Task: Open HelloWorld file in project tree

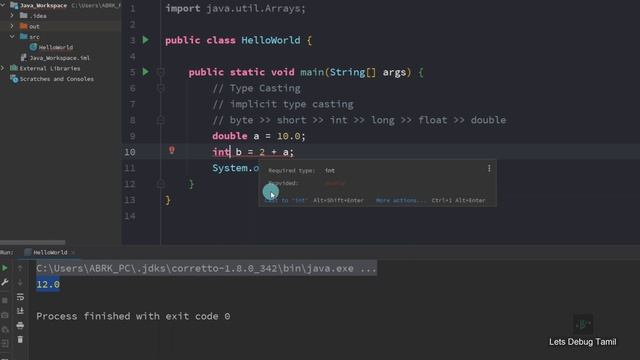Action: pos(56,47)
